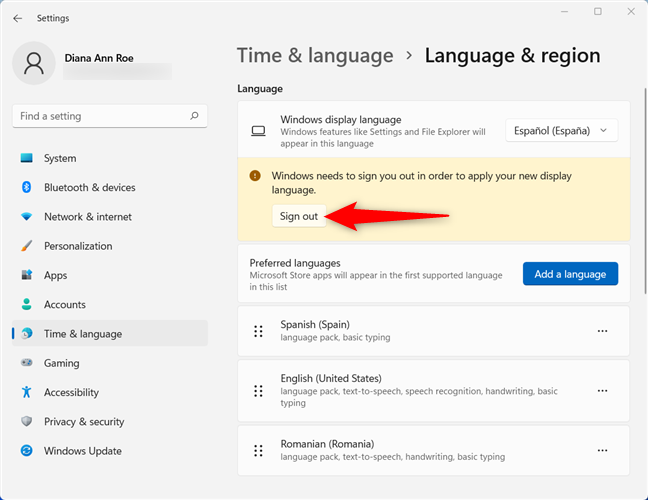Image resolution: width=648 pixels, height=500 pixels.
Task: Click the orange warning icon
Action: pyautogui.click(x=255, y=176)
